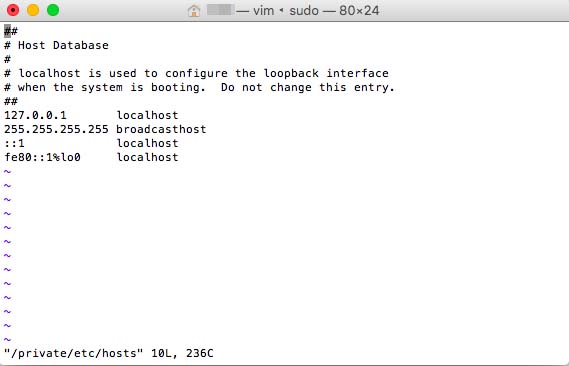This screenshot has width=569, height=366.
Task: Place cursor on highlighted first hash character
Action: [x=7, y=31]
